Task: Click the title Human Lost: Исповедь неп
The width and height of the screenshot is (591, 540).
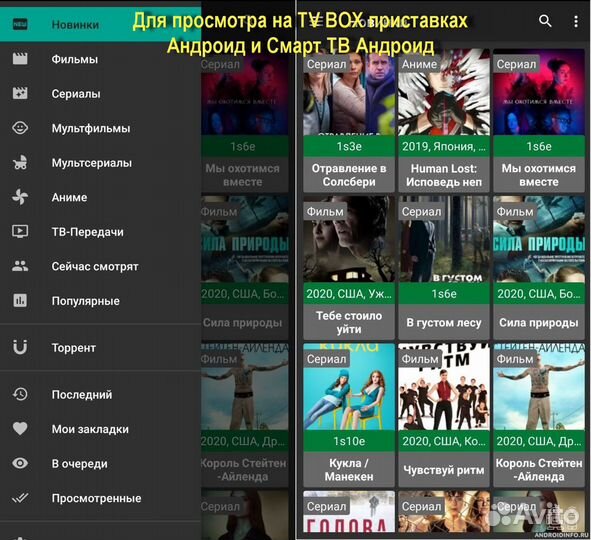Action: 444,175
